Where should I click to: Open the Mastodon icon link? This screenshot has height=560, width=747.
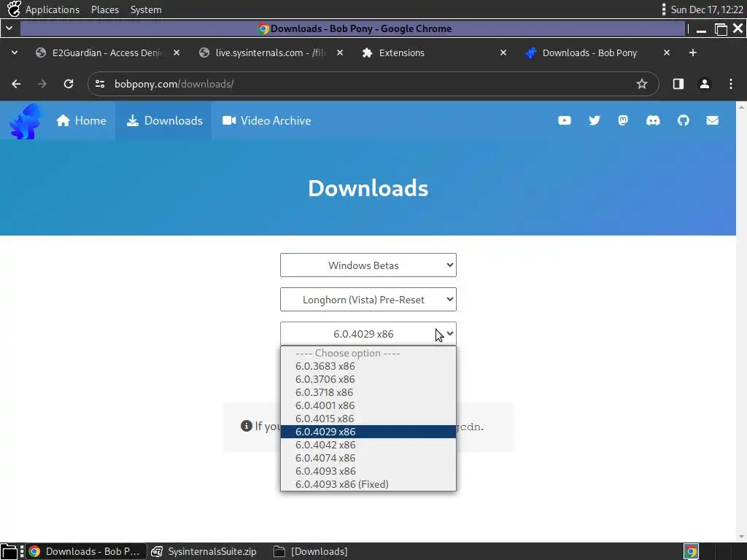pos(623,120)
